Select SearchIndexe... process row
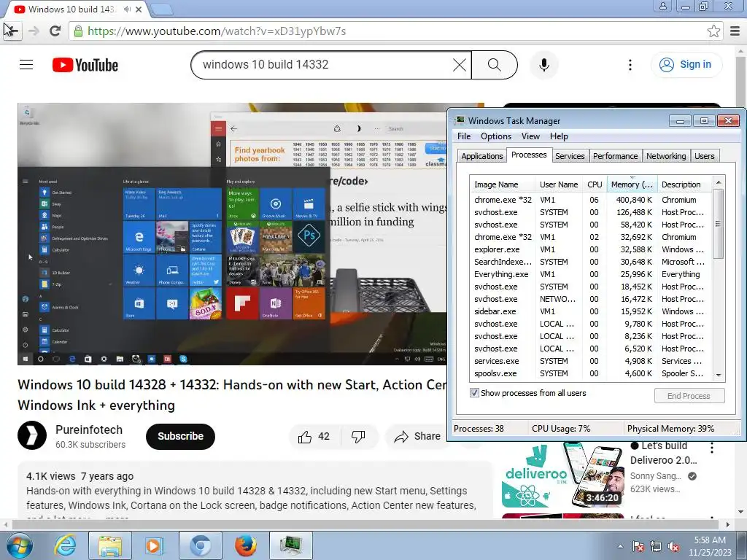Viewport: 747px width, 560px height. click(591, 262)
